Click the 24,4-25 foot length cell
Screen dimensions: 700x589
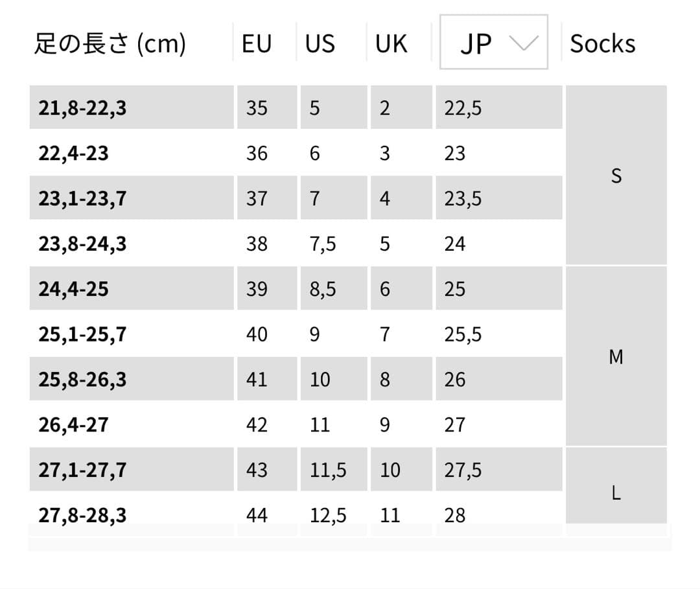(73, 289)
